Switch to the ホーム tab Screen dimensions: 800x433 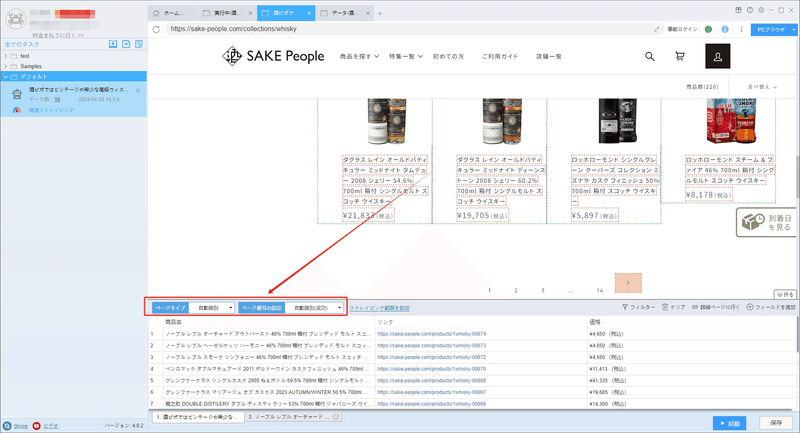click(x=172, y=13)
